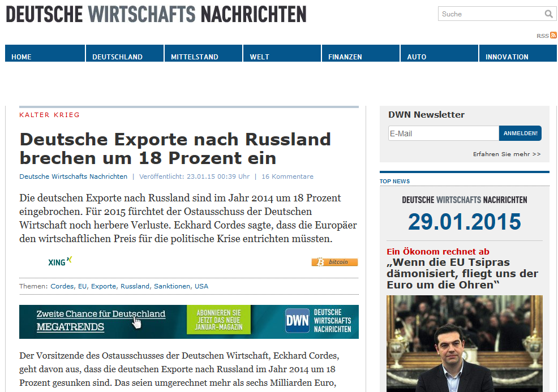Open the FINANZEN section
Viewport: 558px width, 392px height.
pos(345,57)
